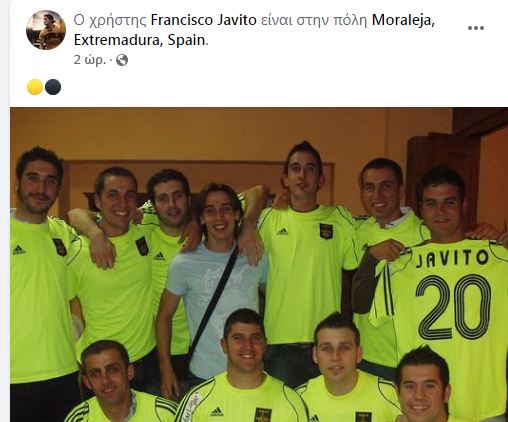Click the club crest on the tall standing man's jersey

click(x=326, y=231)
